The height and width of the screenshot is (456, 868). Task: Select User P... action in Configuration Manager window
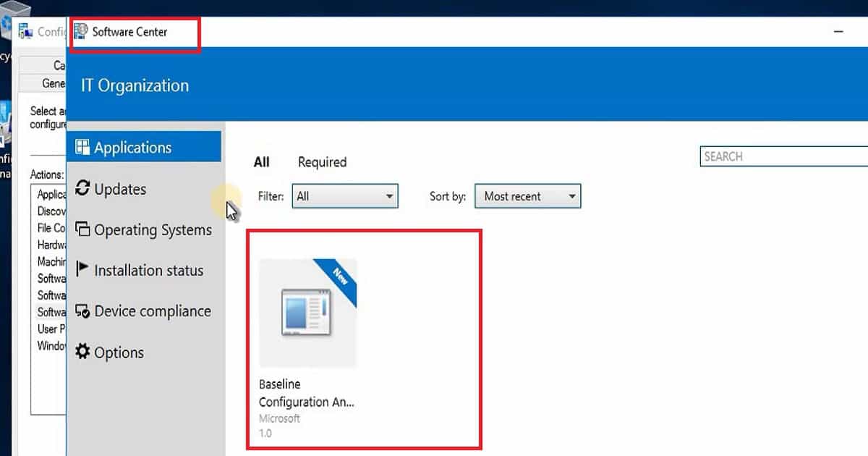(51, 329)
